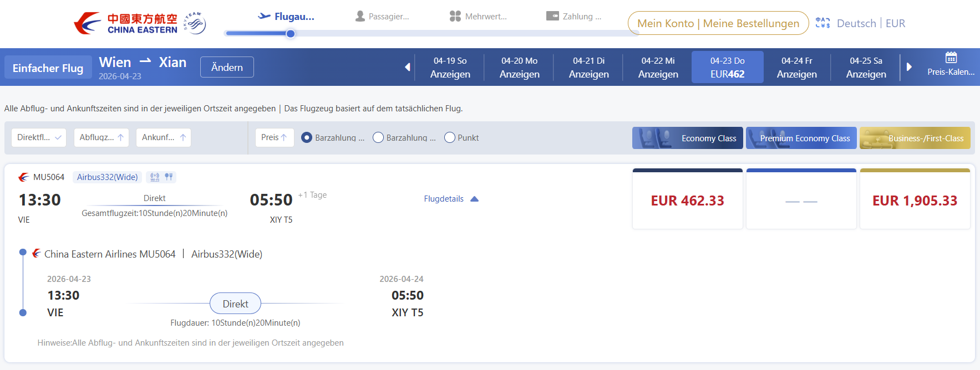This screenshot has width=980, height=370.
Task: Choose the Punkt payment option
Action: pos(449,137)
